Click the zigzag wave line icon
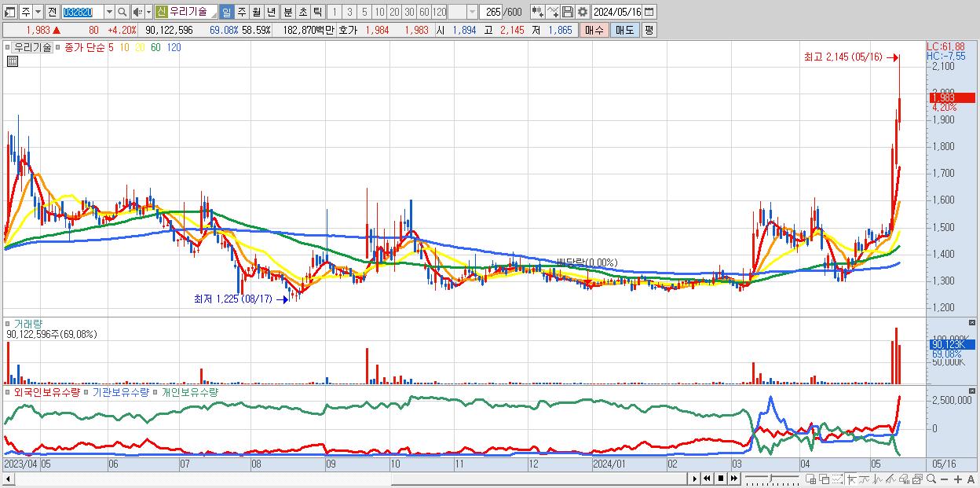980x488 pixels. (x=878, y=479)
